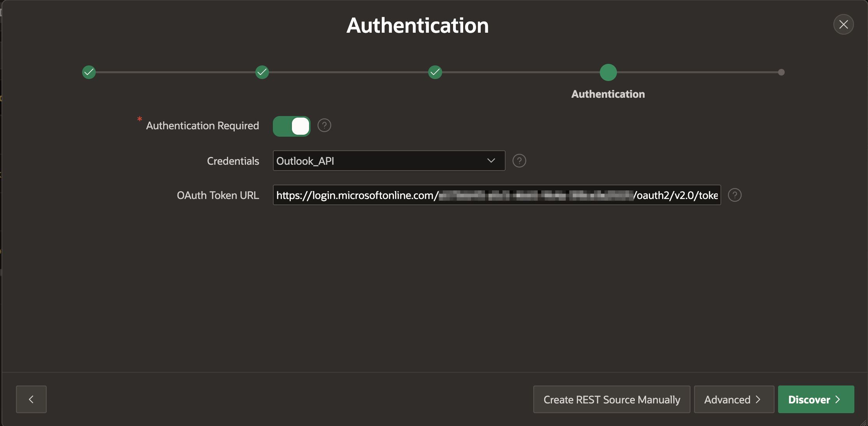
Task: Click the Authentication dialog title heading
Action: [417, 26]
